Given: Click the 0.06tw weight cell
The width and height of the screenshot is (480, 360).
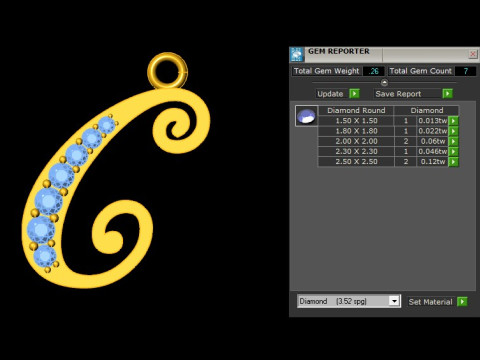Looking at the screenshot, I should click(x=432, y=141).
